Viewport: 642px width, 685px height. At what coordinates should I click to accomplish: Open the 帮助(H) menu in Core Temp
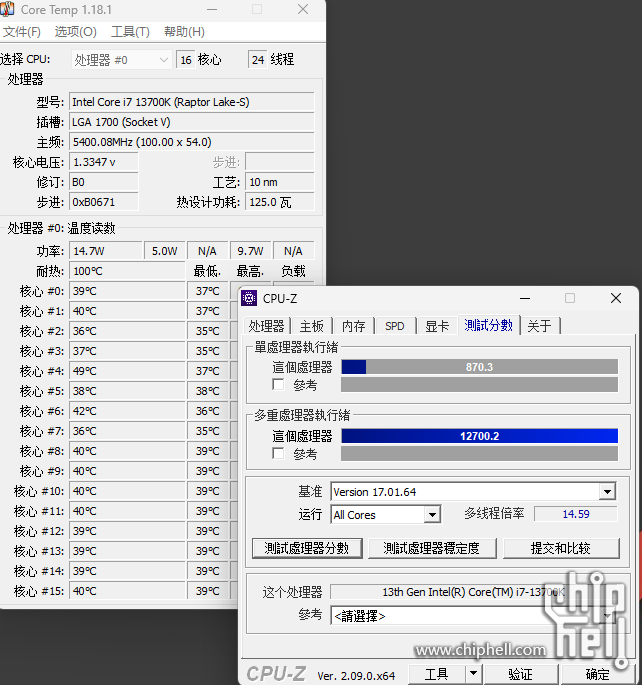[x=184, y=32]
